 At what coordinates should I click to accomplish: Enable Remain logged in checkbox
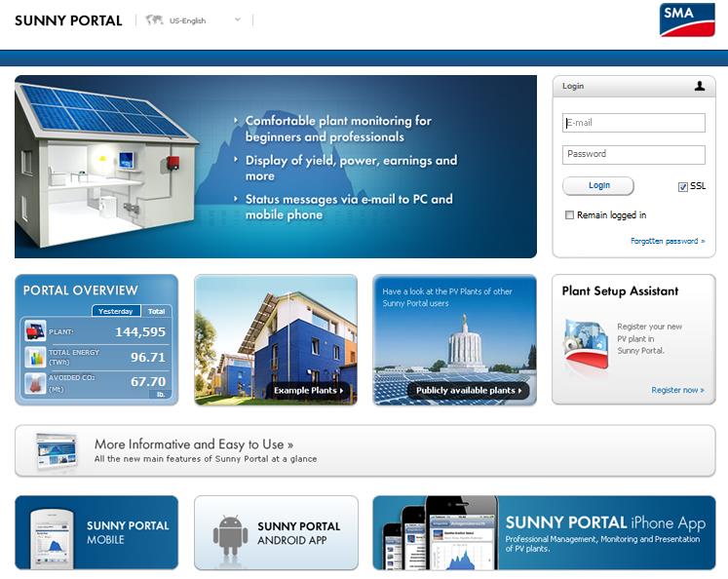coord(569,215)
